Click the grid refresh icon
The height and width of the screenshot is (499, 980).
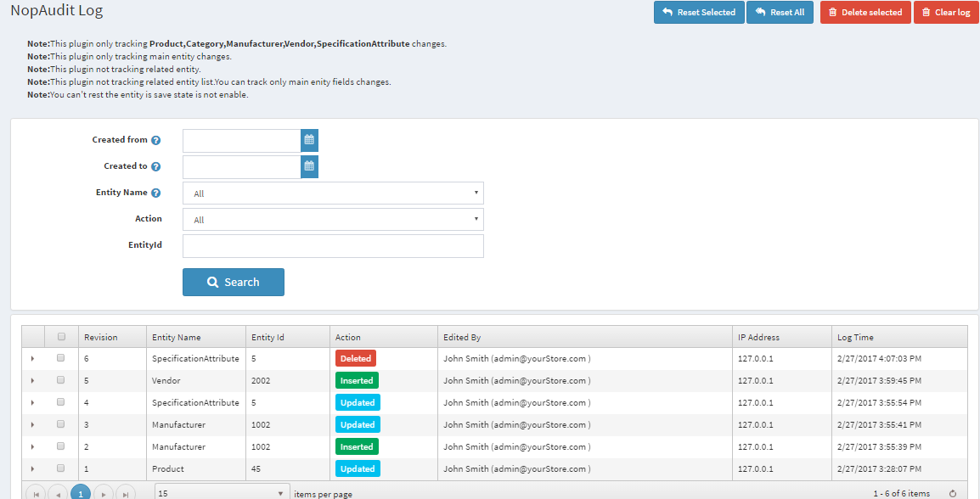click(953, 493)
